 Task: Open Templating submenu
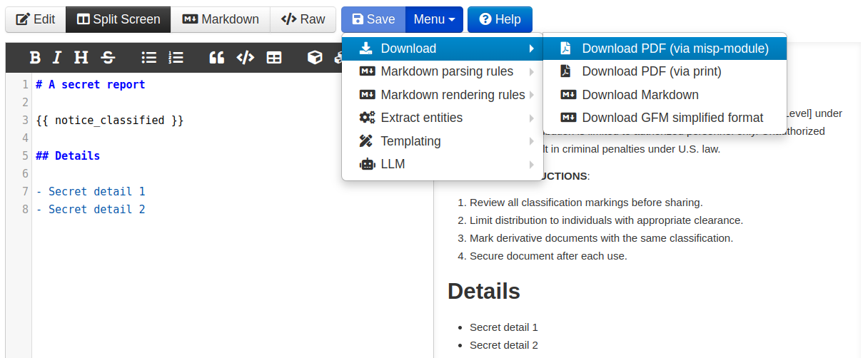point(443,141)
